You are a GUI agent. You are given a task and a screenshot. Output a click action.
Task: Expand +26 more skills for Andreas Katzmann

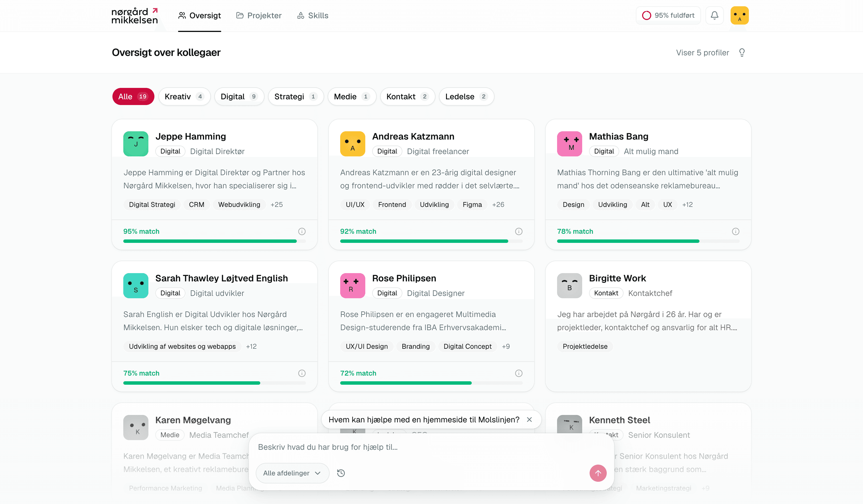coord(498,204)
